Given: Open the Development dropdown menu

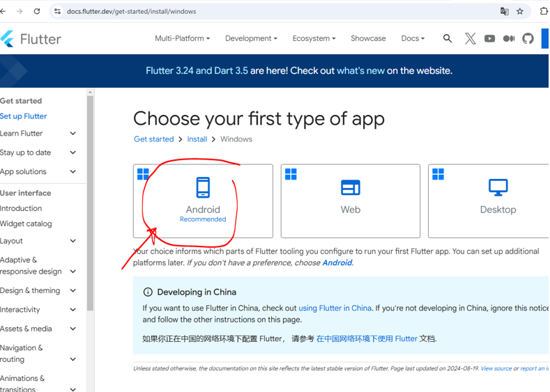Looking at the screenshot, I should (251, 39).
